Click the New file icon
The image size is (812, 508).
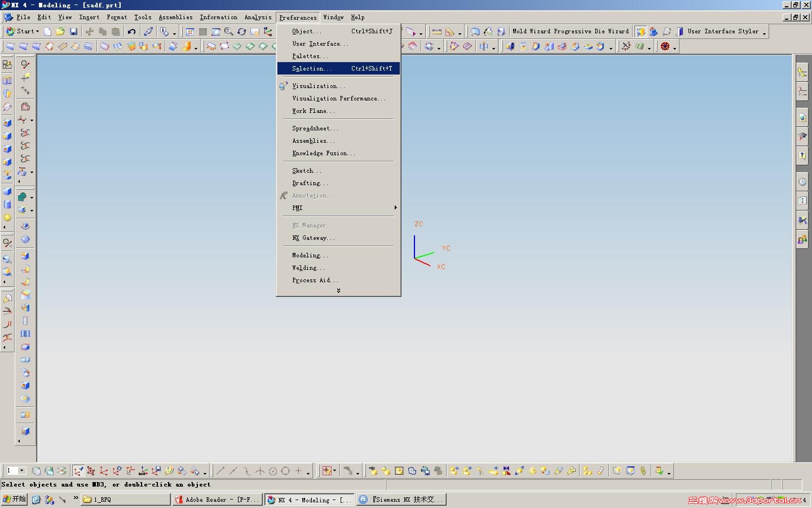[x=47, y=32]
